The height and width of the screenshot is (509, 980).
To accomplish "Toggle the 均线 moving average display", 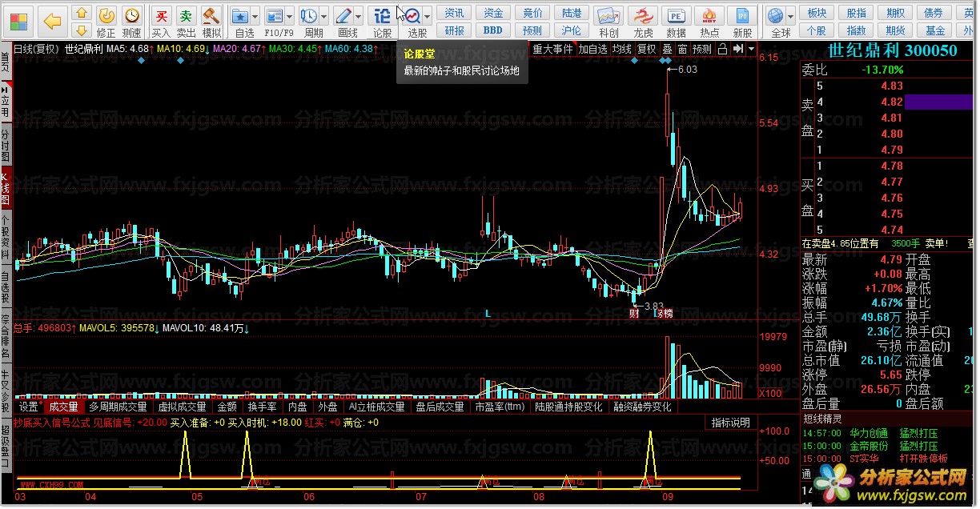I will click(x=621, y=48).
